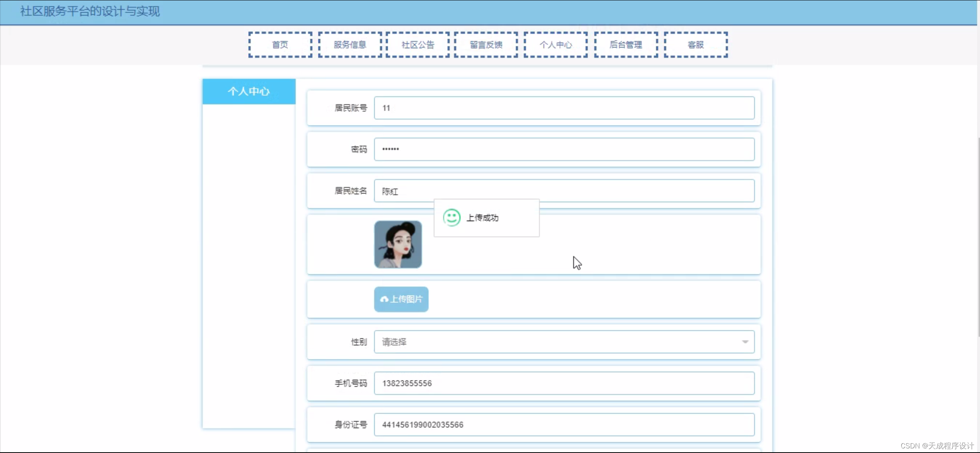Go to 服务信息 page
The width and height of the screenshot is (980, 453).
(x=350, y=45)
